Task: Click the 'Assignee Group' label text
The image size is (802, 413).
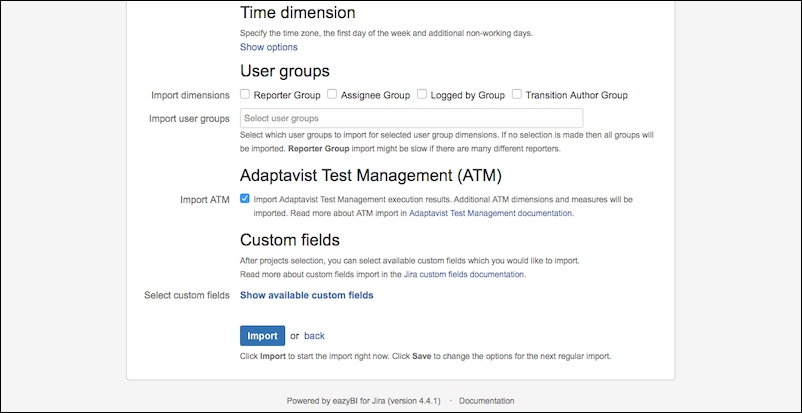Action: 375,95
